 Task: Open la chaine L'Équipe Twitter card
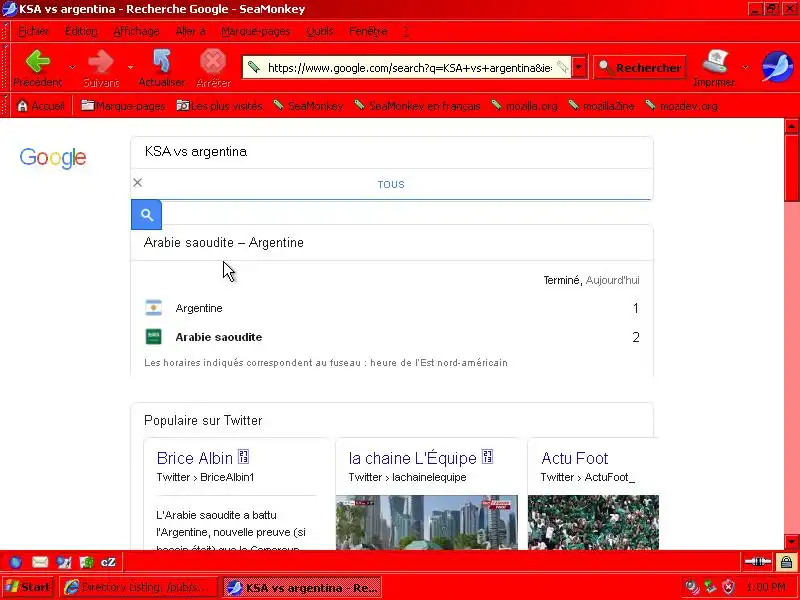412,458
